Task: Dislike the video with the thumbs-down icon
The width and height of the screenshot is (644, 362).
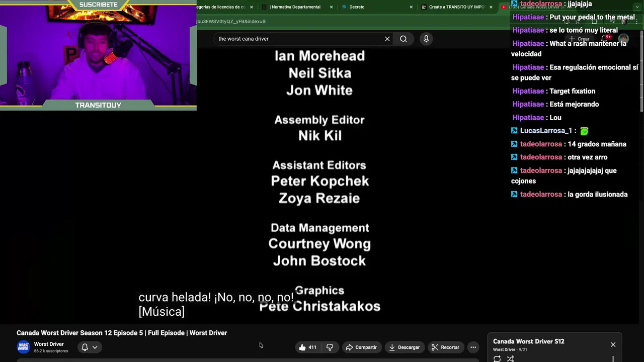Action: (x=330, y=347)
